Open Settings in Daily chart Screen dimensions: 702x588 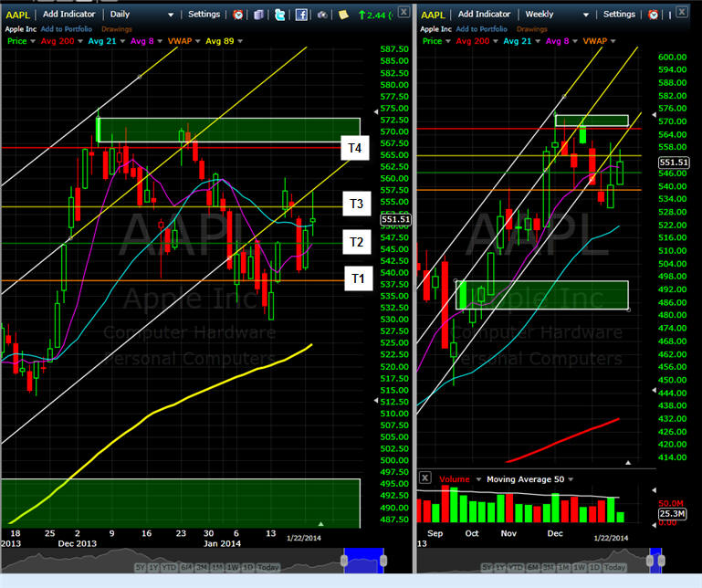[x=204, y=15]
